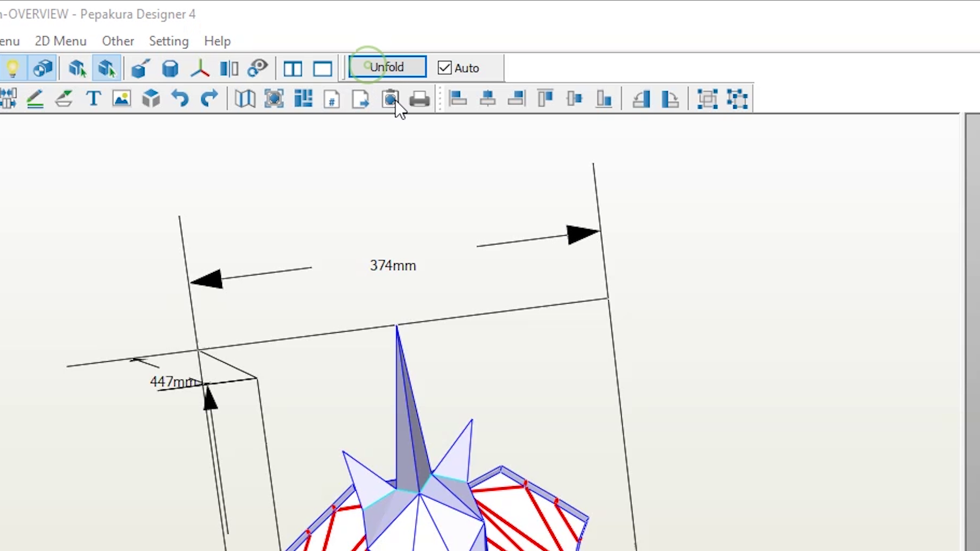Click the rotate part left icon

pos(641,98)
